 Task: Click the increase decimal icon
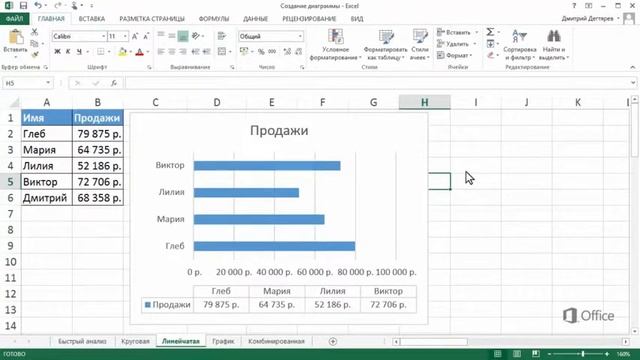point(287,52)
